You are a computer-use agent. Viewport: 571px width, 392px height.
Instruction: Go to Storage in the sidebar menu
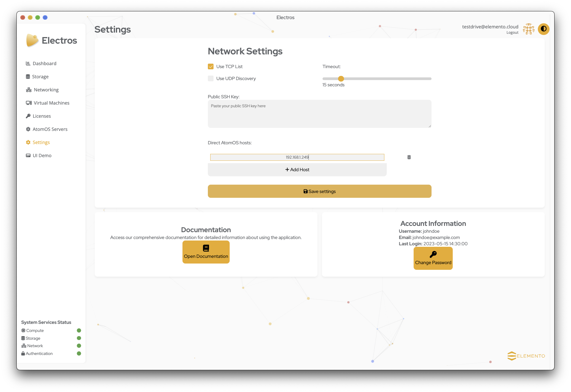(37, 76)
